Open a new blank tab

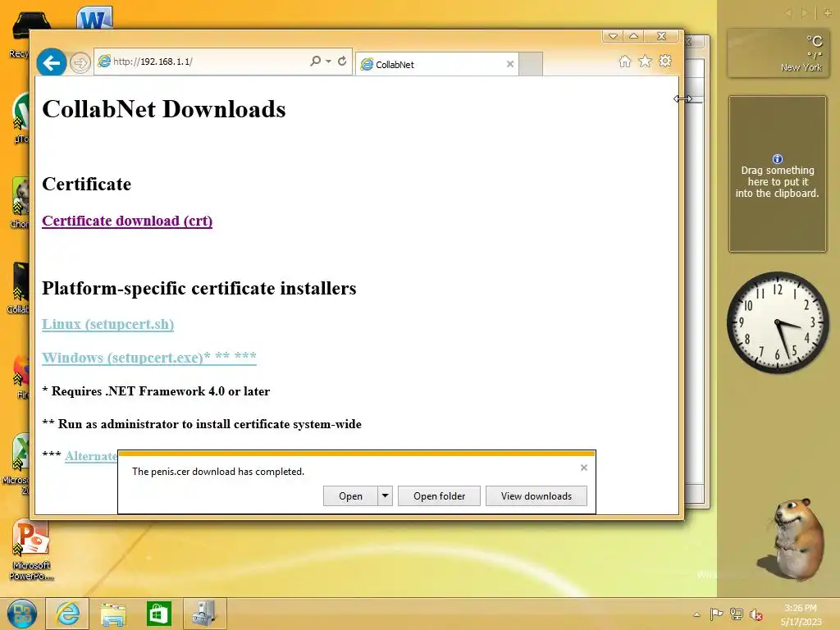[x=531, y=64]
